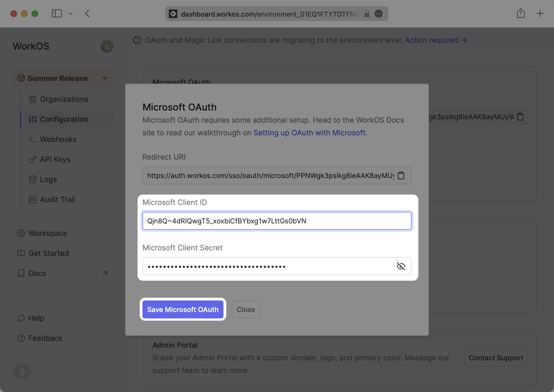Image resolution: width=554 pixels, height=392 pixels.
Task: Click the address bar ellipsis icon
Action: [379, 14]
